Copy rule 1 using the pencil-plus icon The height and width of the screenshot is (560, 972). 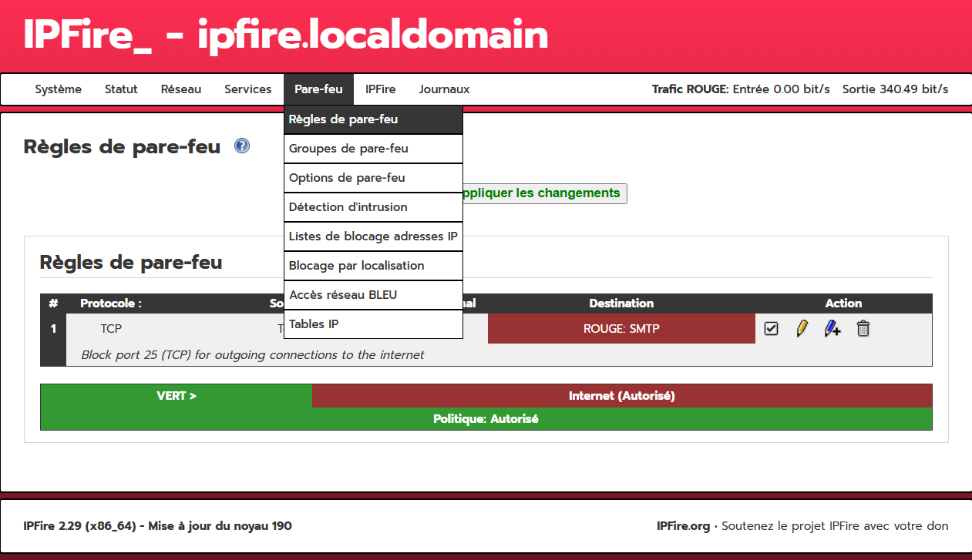(832, 329)
